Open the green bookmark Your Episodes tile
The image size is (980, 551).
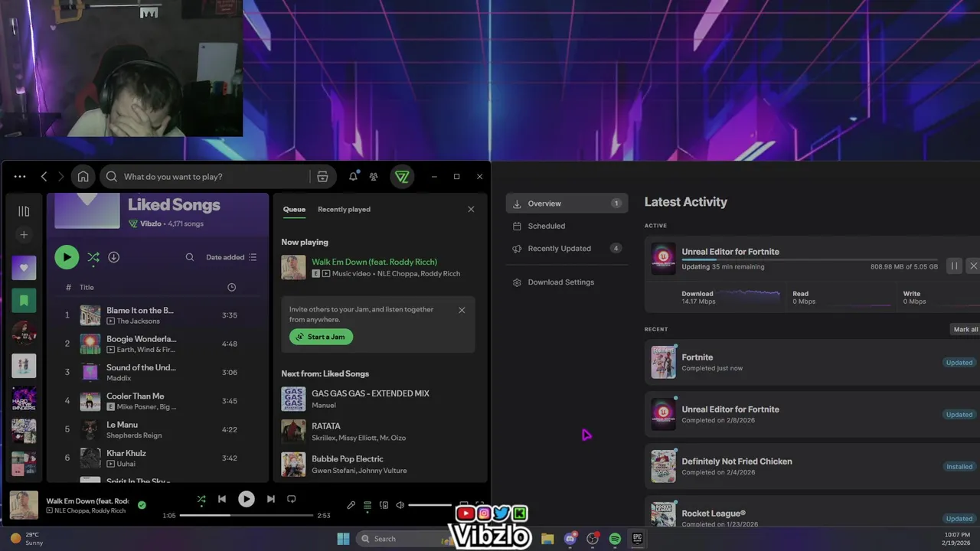(24, 300)
